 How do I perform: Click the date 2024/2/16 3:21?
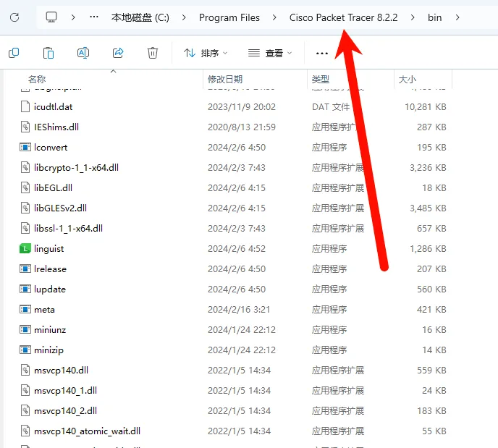pyautogui.click(x=239, y=309)
